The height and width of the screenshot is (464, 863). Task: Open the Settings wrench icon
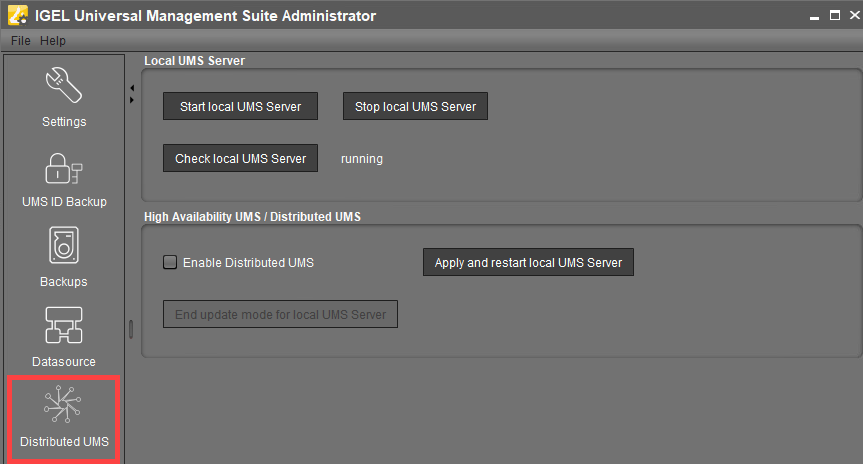point(64,88)
